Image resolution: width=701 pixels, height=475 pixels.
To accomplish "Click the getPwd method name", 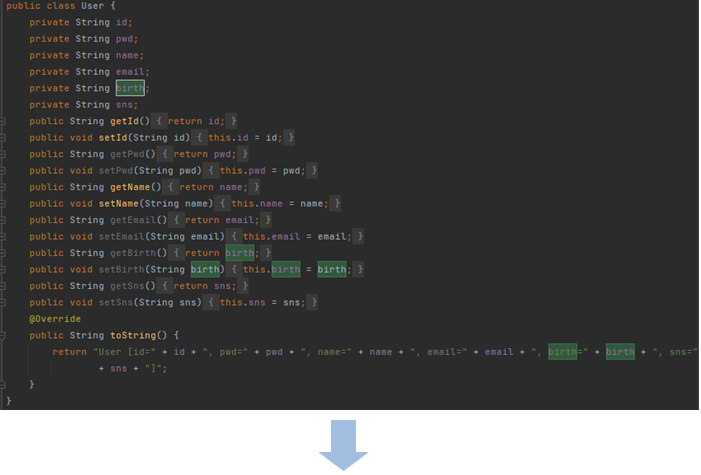I will (127, 154).
